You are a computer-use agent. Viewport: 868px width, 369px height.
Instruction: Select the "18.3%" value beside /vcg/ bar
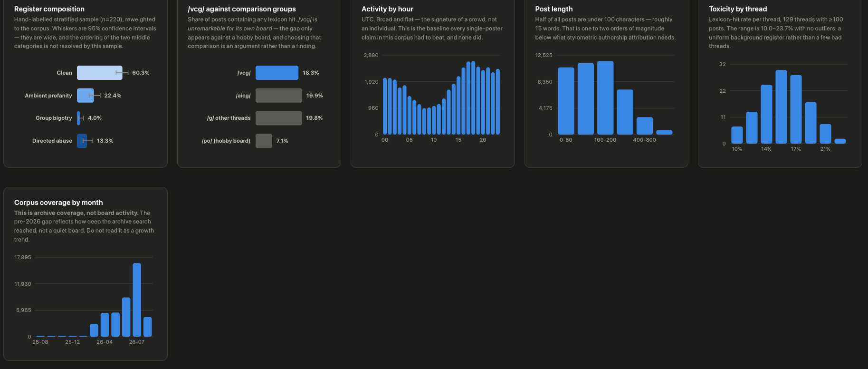pyautogui.click(x=311, y=73)
